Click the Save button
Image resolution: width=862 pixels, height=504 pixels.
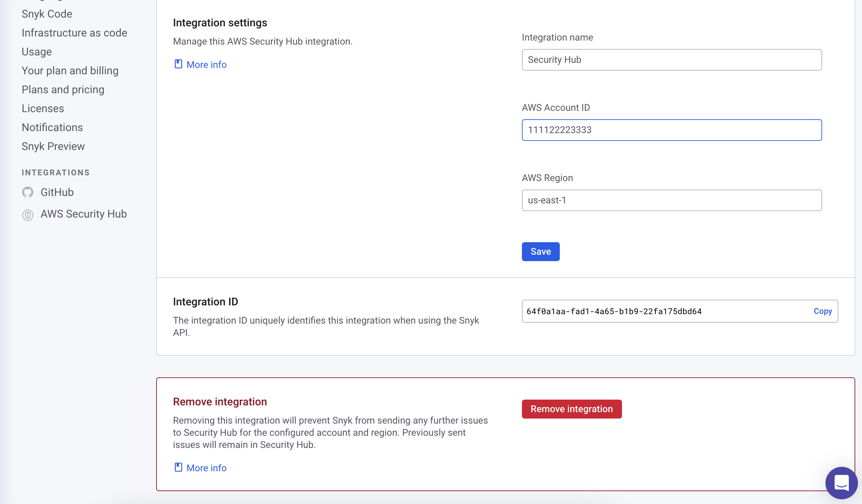(x=541, y=251)
